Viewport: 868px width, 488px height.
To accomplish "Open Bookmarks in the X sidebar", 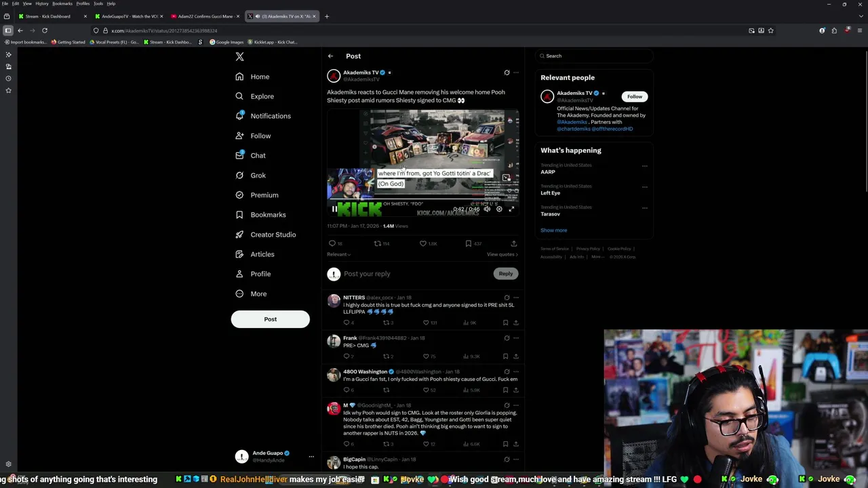I will pyautogui.click(x=260, y=215).
